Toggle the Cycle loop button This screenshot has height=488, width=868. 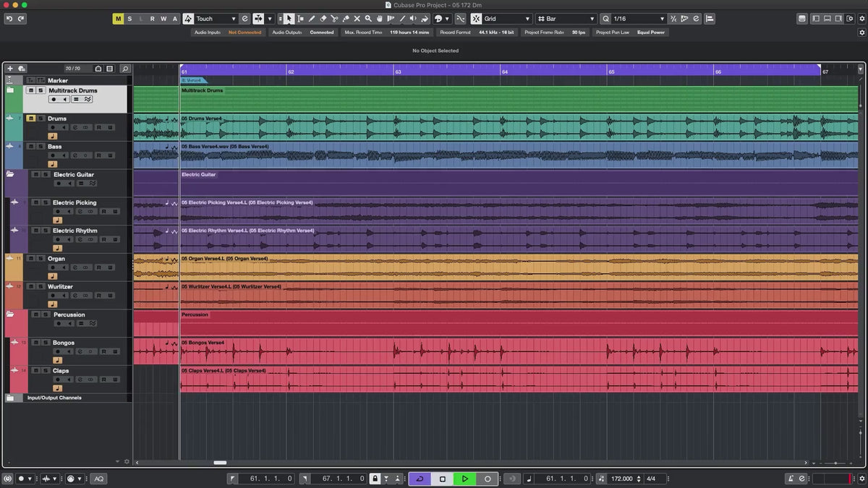click(420, 479)
